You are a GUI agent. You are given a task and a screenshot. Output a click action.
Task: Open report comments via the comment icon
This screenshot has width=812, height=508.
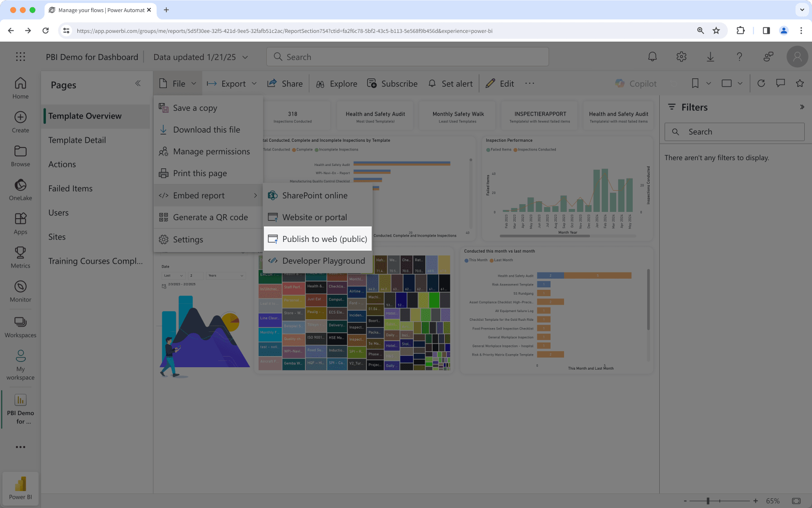(781, 83)
